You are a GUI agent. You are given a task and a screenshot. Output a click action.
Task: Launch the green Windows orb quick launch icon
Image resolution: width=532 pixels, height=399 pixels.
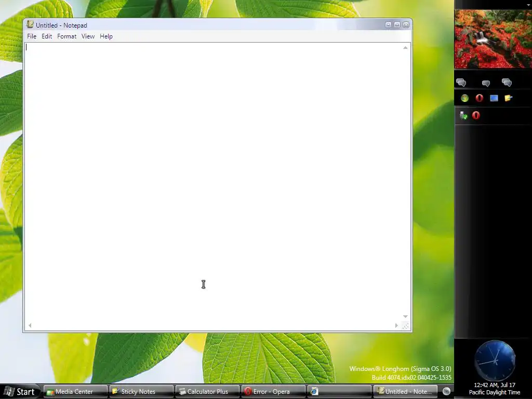click(464, 98)
